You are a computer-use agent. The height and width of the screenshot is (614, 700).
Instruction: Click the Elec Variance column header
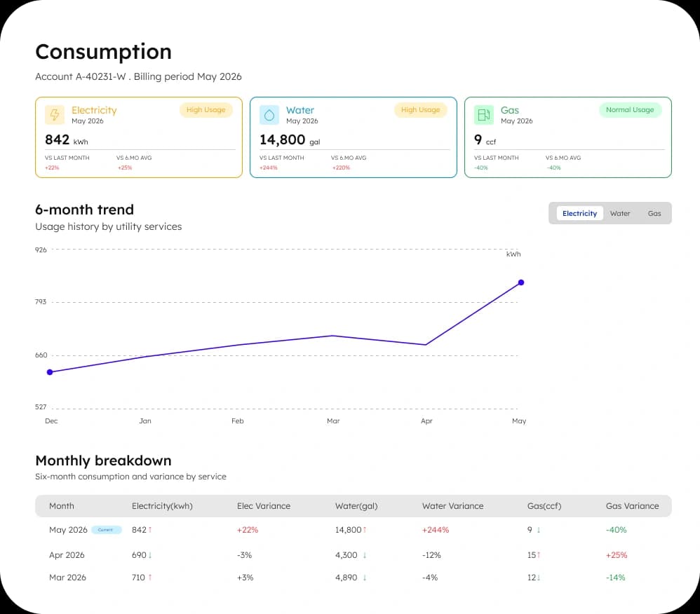(264, 506)
